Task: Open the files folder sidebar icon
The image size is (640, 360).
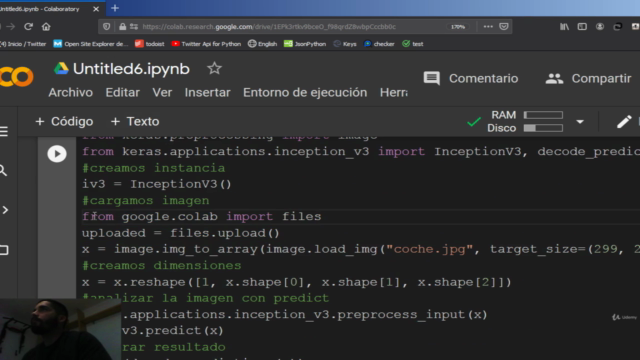Action: click(4, 250)
